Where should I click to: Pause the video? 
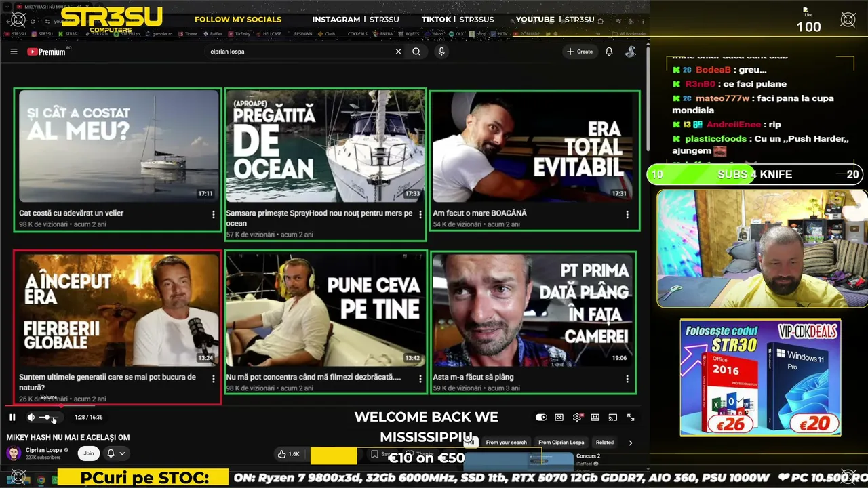[x=12, y=418]
